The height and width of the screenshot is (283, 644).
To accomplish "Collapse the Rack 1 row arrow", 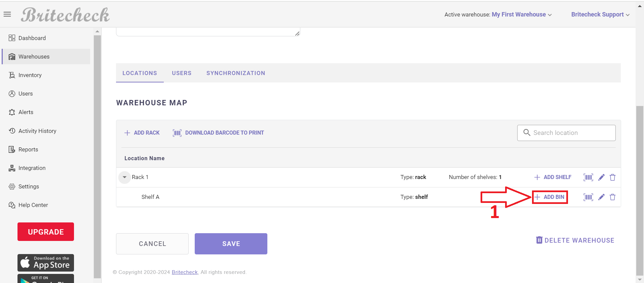I will (124, 177).
